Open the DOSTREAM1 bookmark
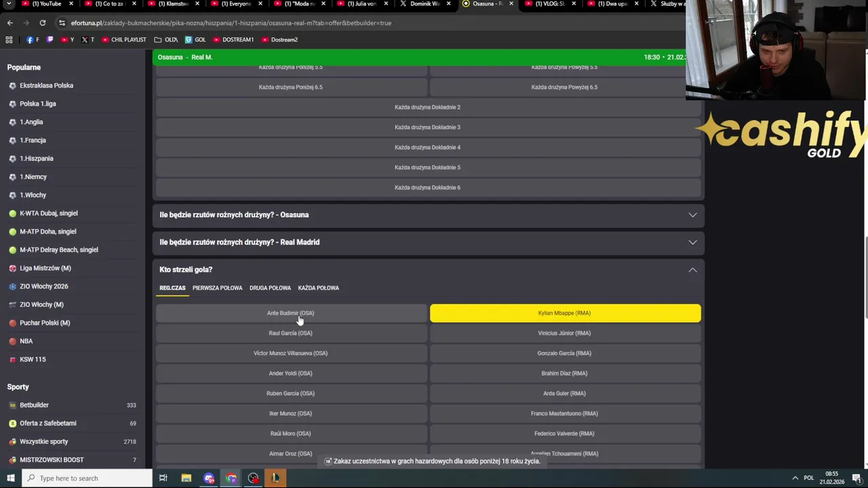Screen dimensions: 868x488 click(233, 39)
